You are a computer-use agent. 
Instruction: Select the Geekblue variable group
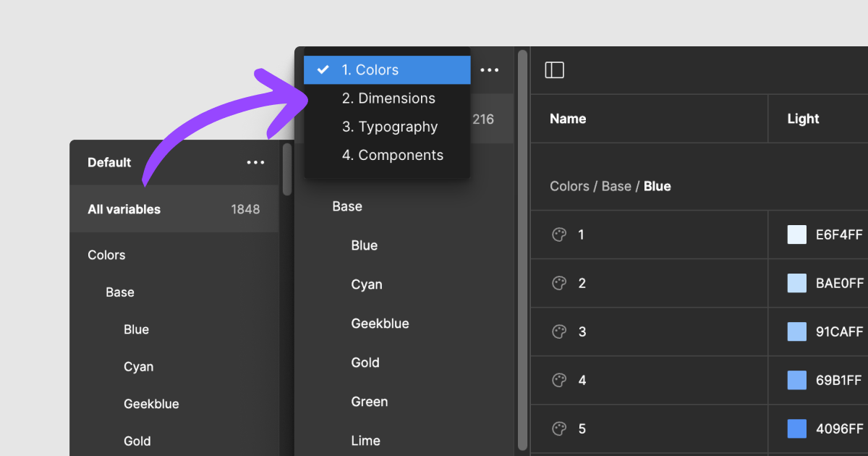click(380, 323)
